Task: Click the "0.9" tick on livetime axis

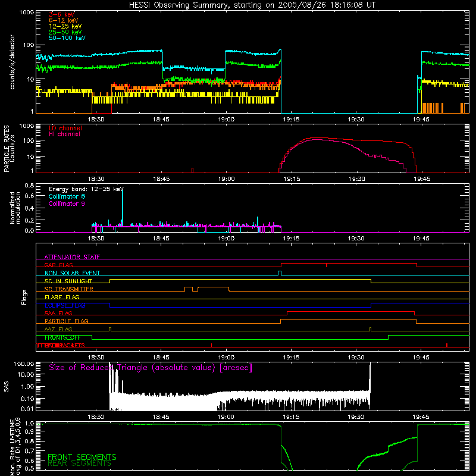Action: pyautogui.click(x=30, y=432)
